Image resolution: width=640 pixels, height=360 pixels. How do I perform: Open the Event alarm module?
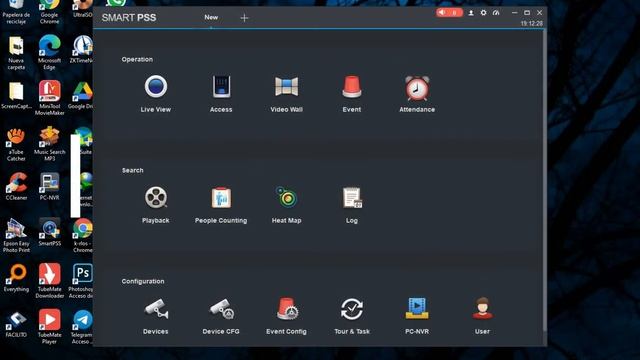click(x=351, y=93)
